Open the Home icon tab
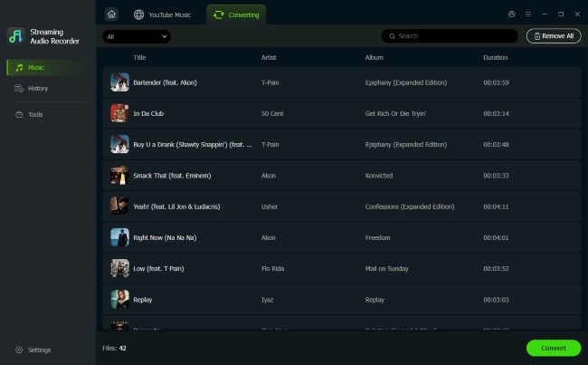This screenshot has width=588, height=365. [112, 14]
